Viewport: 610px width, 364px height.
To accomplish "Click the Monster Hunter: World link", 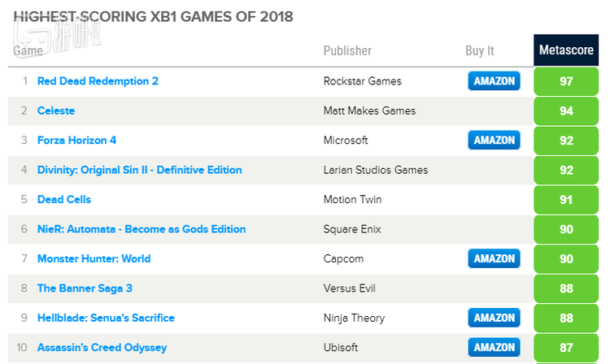I will point(94,258).
